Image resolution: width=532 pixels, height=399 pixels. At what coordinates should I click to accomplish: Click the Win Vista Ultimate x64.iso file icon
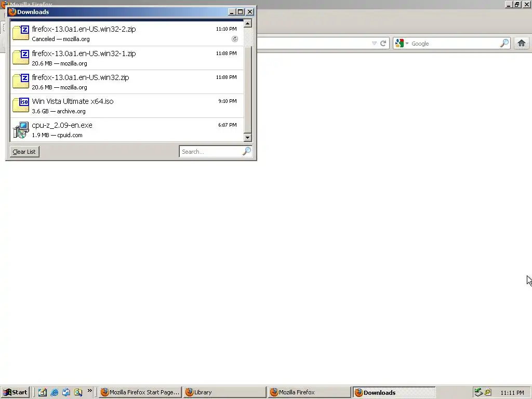(21, 105)
